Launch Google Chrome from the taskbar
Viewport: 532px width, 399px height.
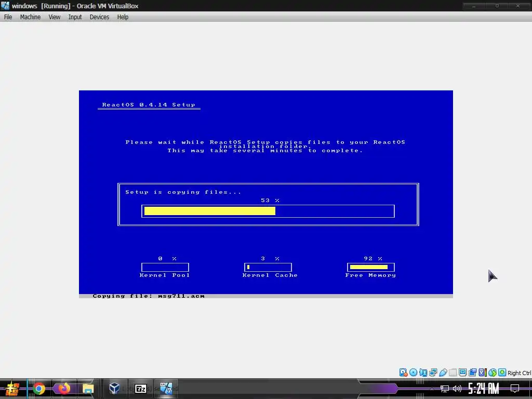tap(39, 389)
